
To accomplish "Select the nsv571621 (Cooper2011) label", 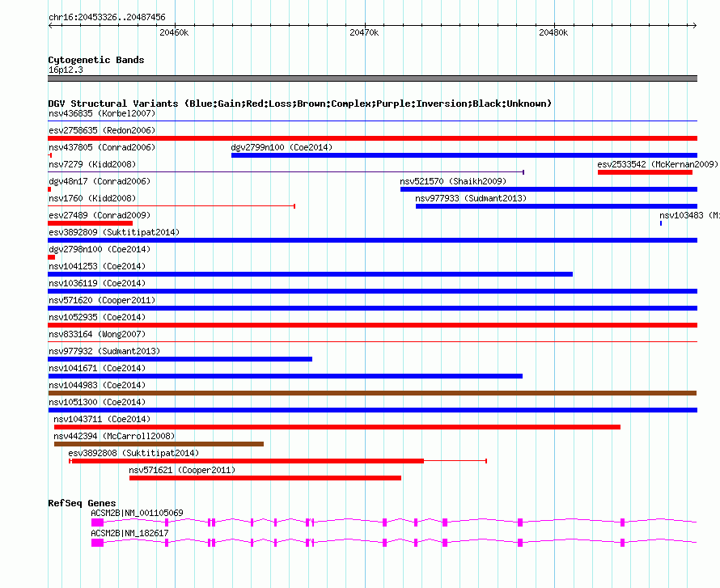I will [182, 470].
